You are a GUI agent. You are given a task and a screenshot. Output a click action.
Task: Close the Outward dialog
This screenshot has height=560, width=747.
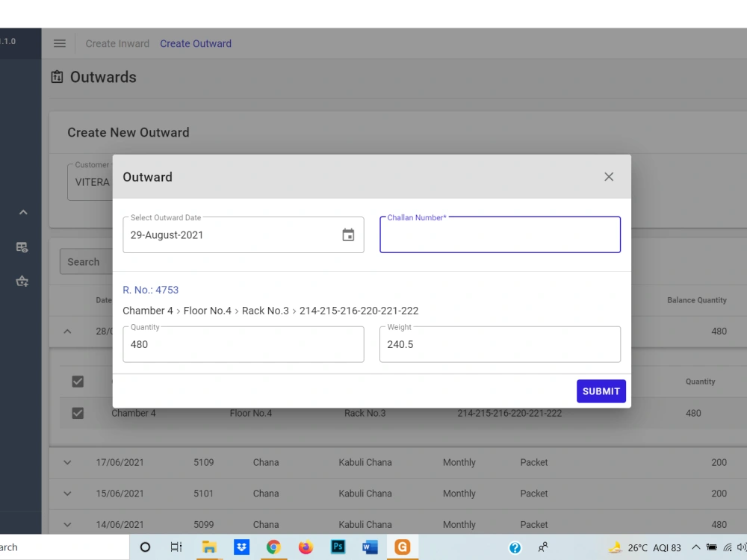(x=609, y=177)
